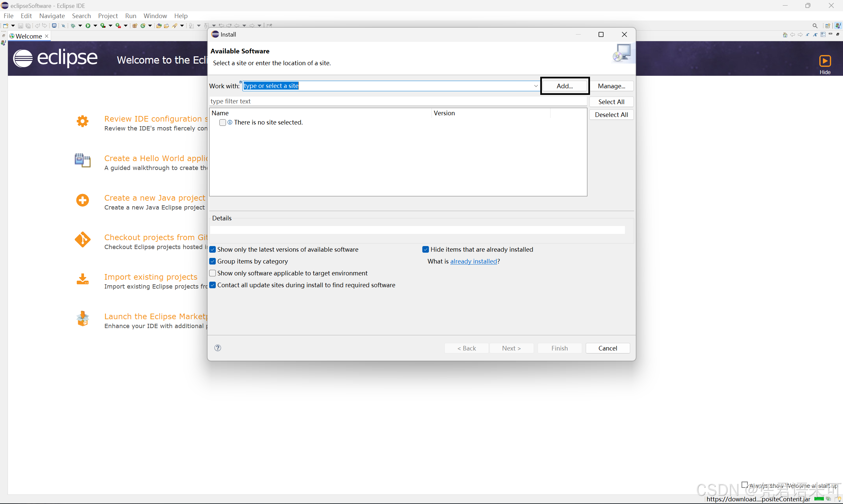
Task: Click the Manage... button
Action: tap(611, 86)
